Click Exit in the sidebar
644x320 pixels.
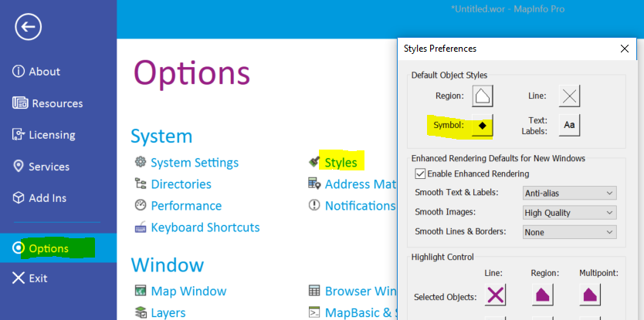38,278
